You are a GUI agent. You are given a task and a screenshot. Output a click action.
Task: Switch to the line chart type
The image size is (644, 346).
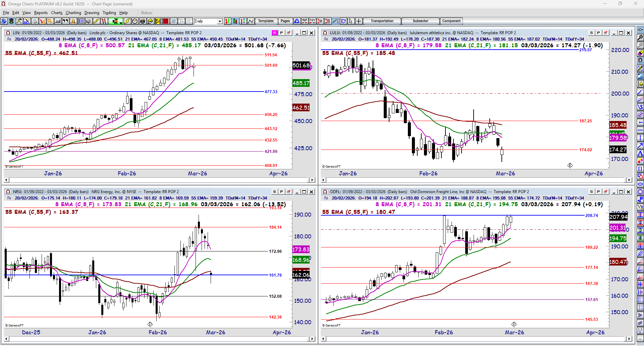(x=251, y=21)
